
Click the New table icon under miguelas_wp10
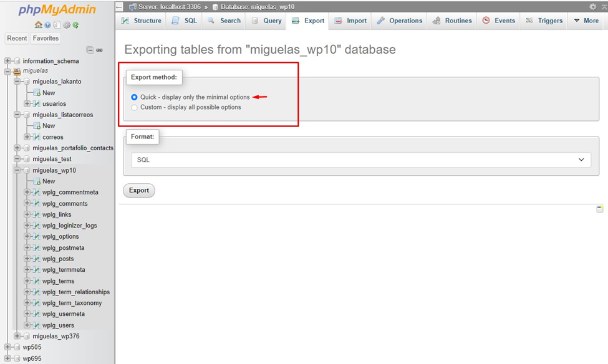37,181
